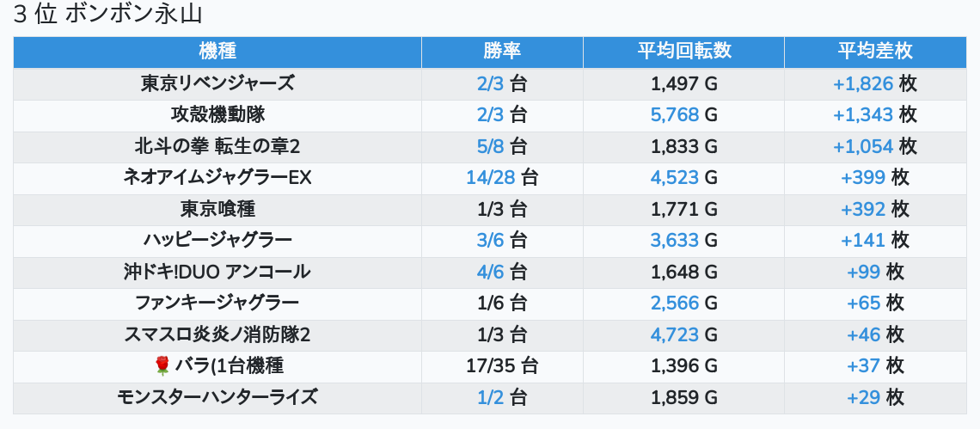Screen dimensions: 980x429
Task: Click the 2,566 spin count link
Action: click(x=675, y=303)
